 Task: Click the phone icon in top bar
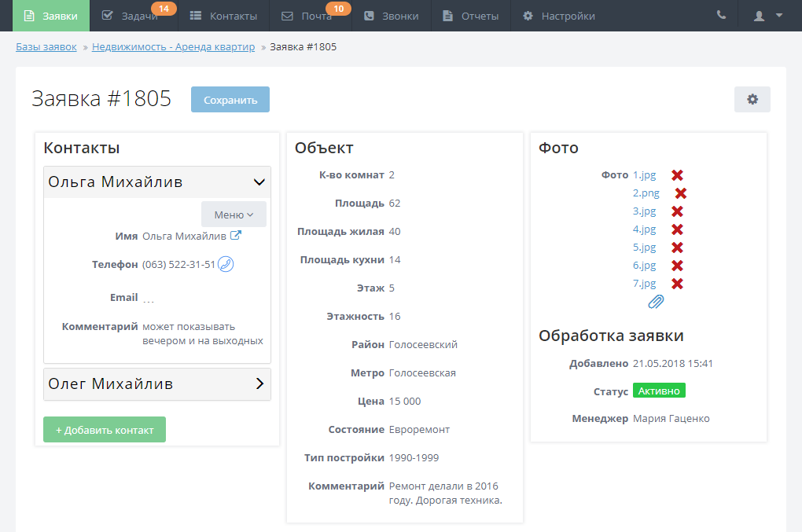click(x=721, y=16)
